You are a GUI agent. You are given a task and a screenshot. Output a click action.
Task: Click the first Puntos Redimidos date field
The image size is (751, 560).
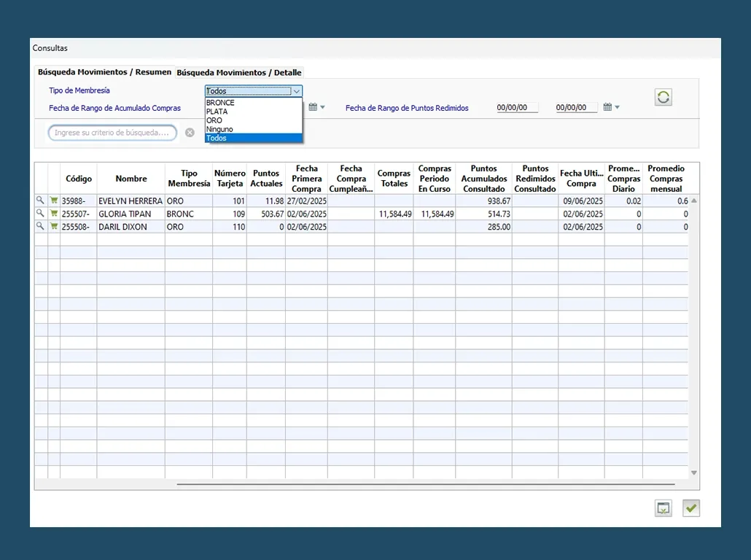(x=517, y=108)
